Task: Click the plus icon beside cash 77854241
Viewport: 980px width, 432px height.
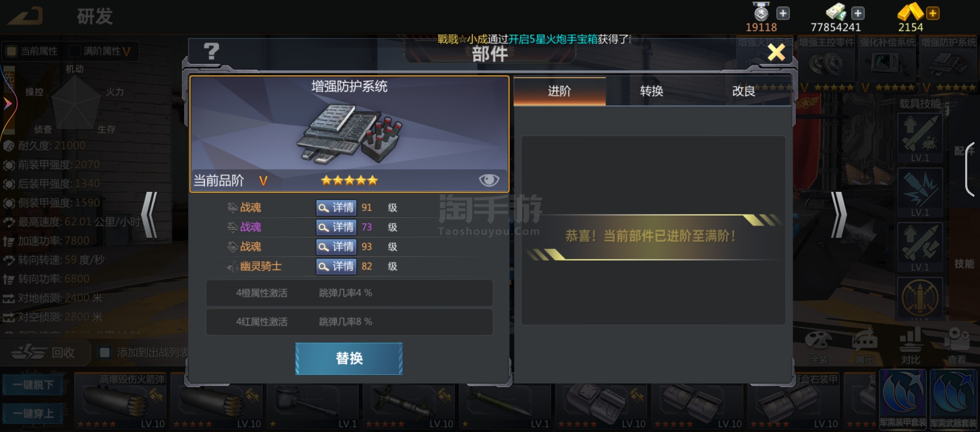Action: click(x=857, y=13)
